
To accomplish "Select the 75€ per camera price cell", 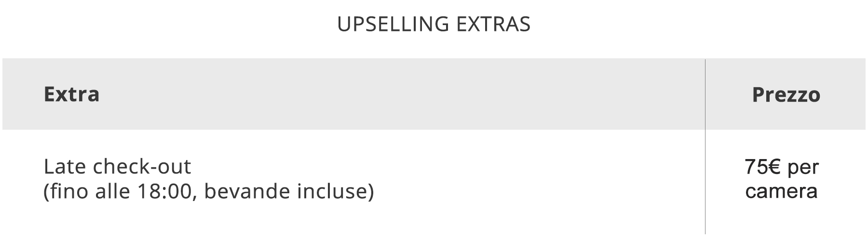I will click(x=782, y=179).
